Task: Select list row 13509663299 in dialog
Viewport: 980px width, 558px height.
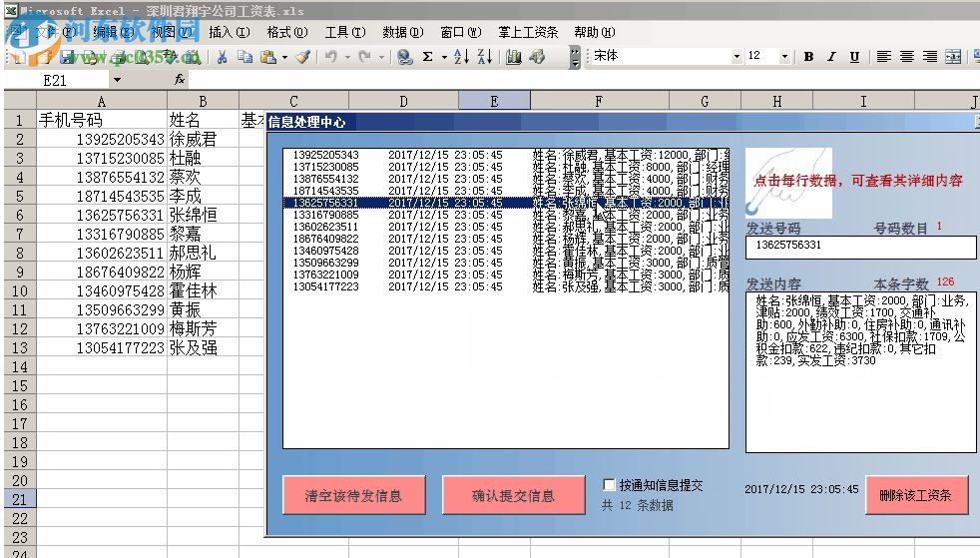Action: [506, 264]
